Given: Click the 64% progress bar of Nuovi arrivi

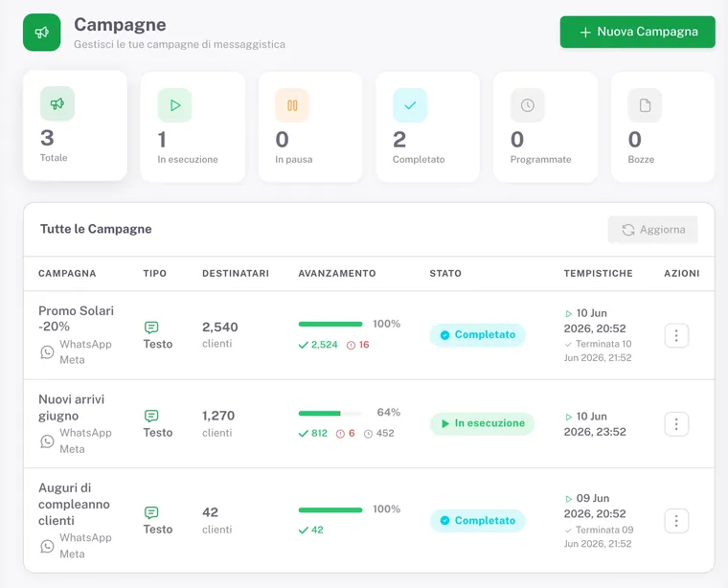Looking at the screenshot, I should [330, 413].
